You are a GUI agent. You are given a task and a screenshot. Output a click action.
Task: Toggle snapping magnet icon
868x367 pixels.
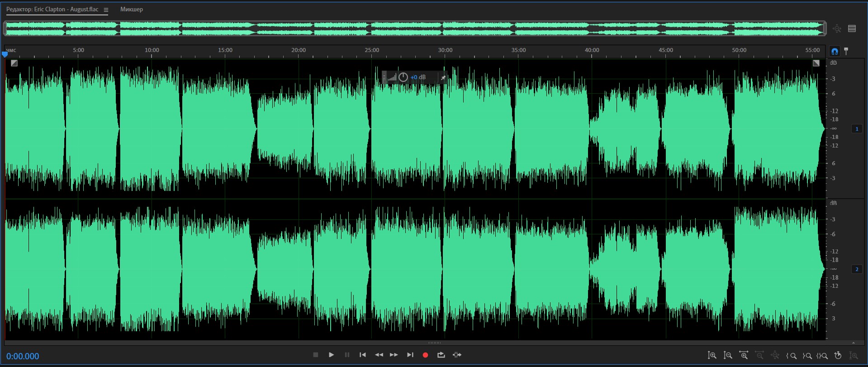tap(835, 51)
